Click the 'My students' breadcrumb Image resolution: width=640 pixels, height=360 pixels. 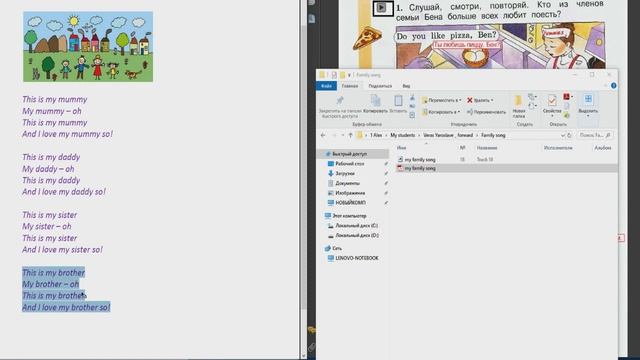402,135
